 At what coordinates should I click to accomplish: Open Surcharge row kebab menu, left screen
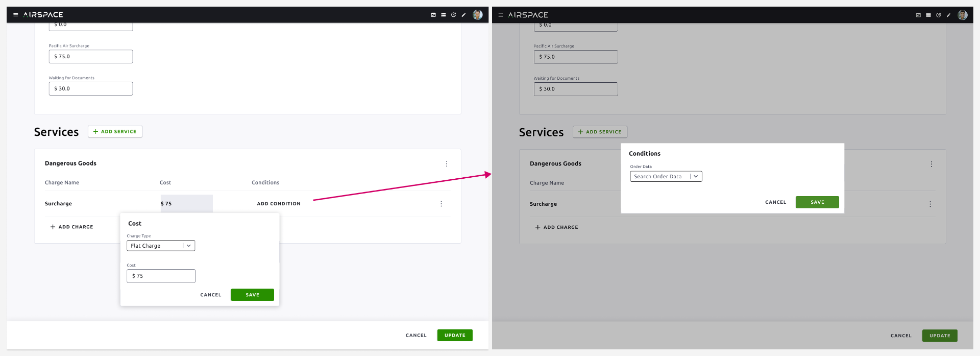tap(442, 204)
